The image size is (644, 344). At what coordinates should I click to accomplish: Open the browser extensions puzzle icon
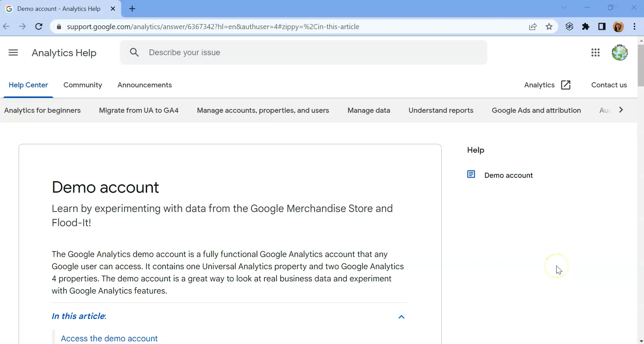click(x=586, y=26)
